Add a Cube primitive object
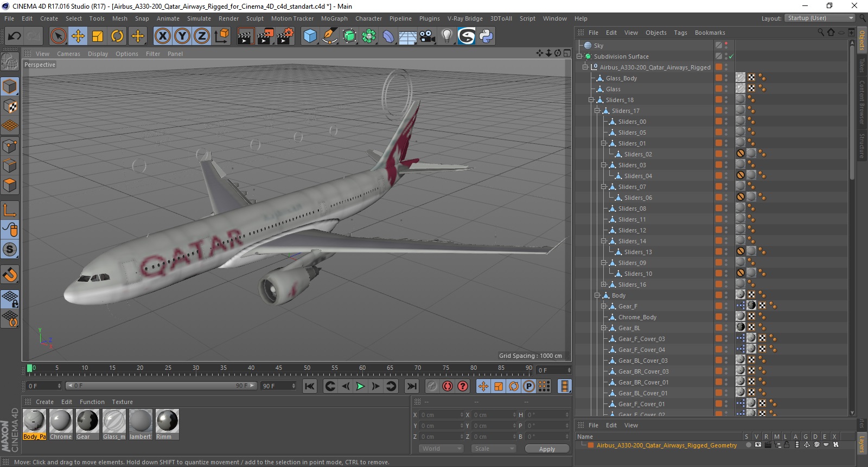The image size is (868, 467). point(310,36)
